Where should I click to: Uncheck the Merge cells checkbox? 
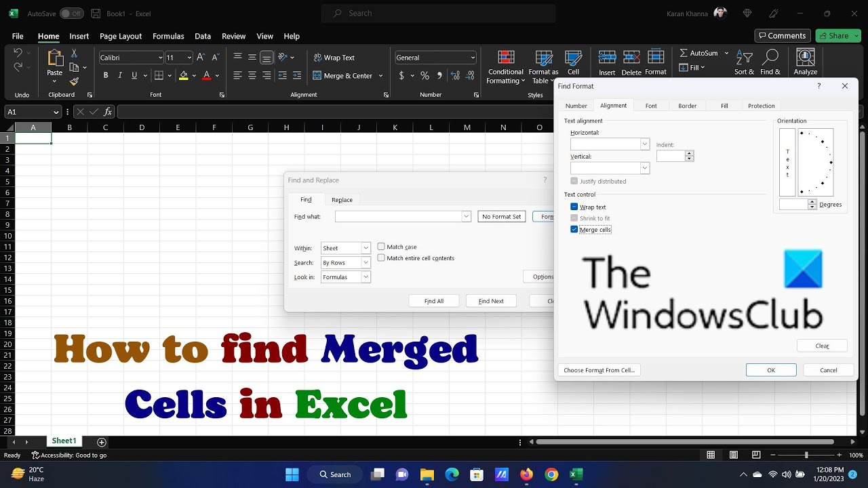(574, 230)
